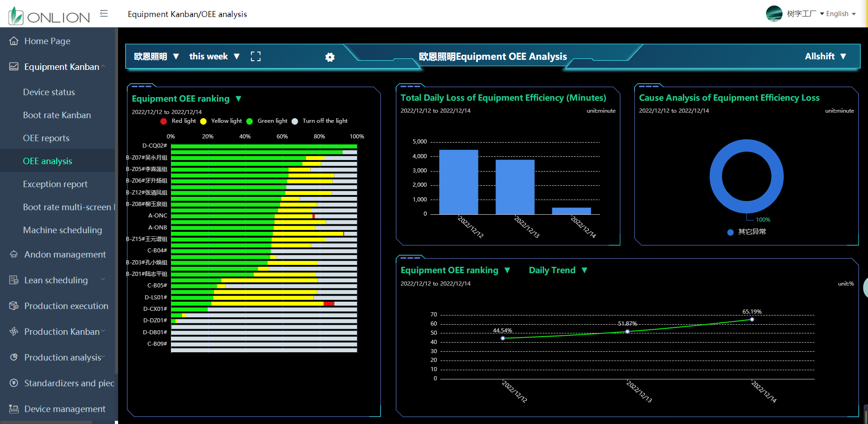This screenshot has width=868, height=424.
Task: Open the 'this week' time range dropdown
Action: (x=214, y=57)
